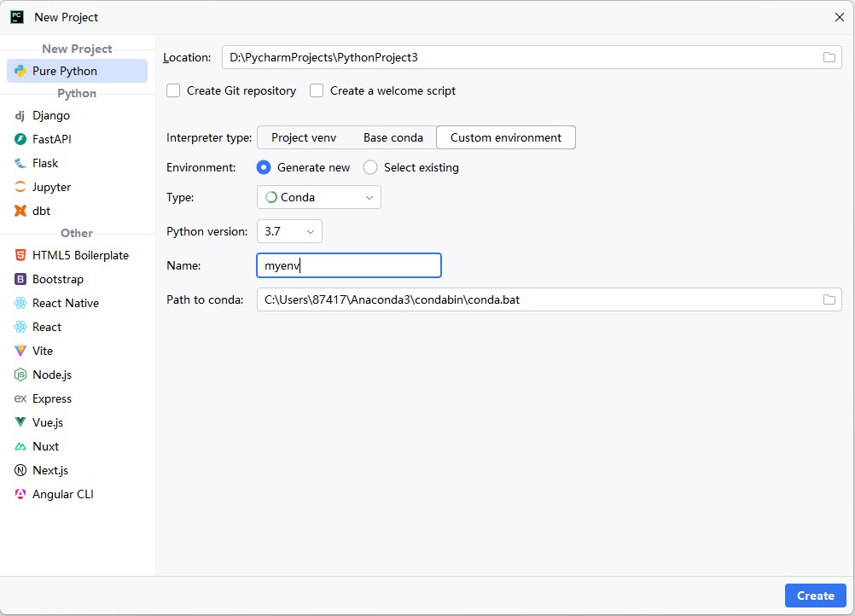Select Angular CLI project type

[77, 494]
